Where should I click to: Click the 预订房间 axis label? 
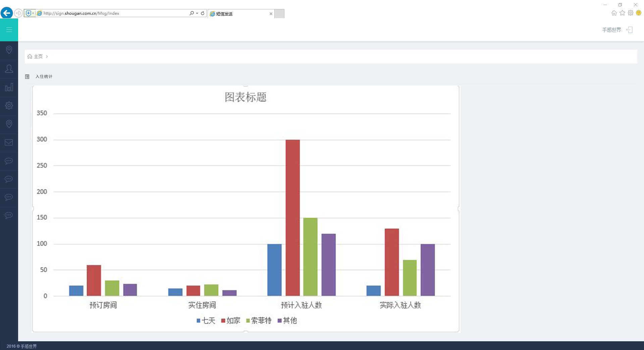(103, 305)
